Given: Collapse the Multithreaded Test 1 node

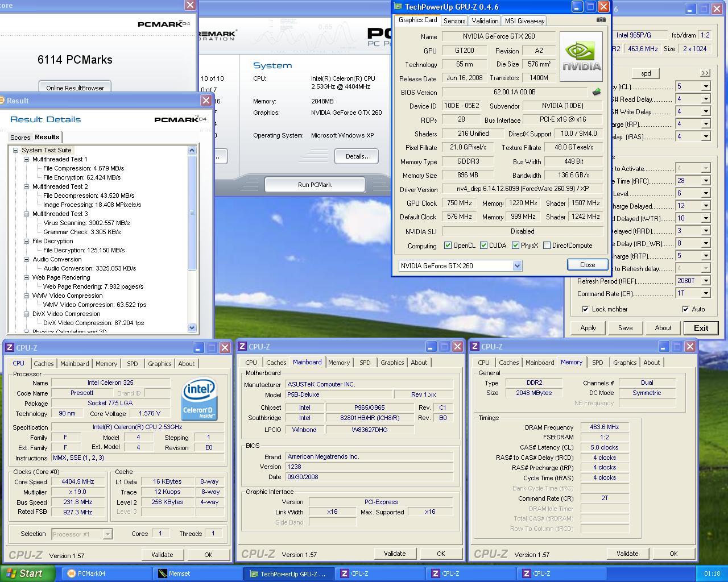Looking at the screenshot, I should click(26, 159).
